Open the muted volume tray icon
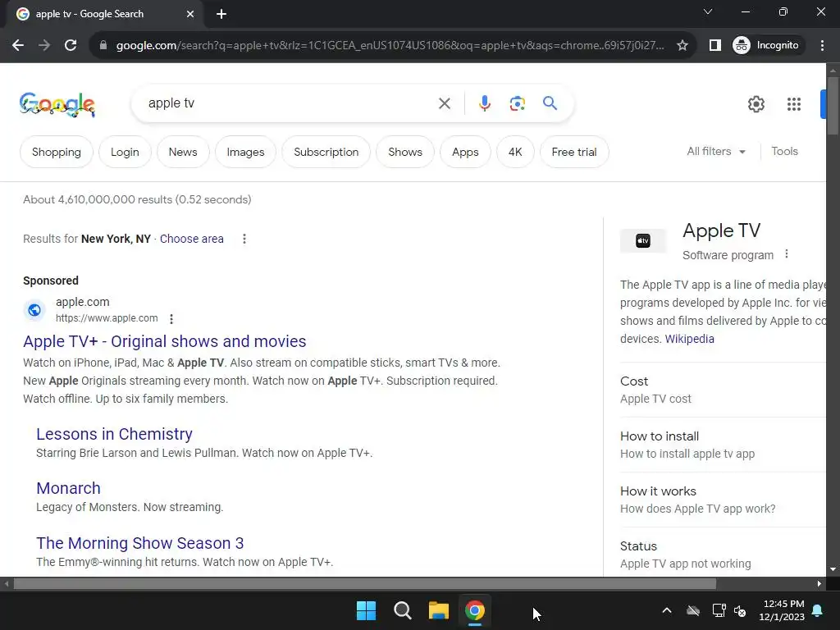This screenshot has width=840, height=630. tap(741, 610)
